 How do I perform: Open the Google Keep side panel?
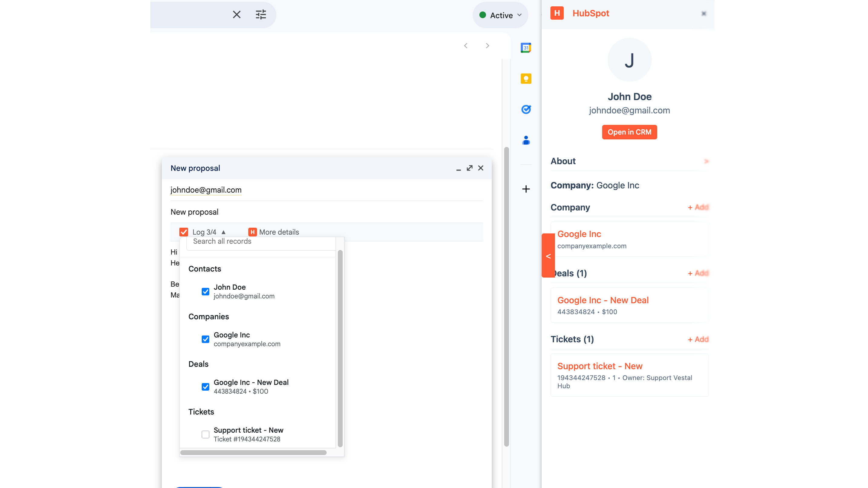coord(526,79)
